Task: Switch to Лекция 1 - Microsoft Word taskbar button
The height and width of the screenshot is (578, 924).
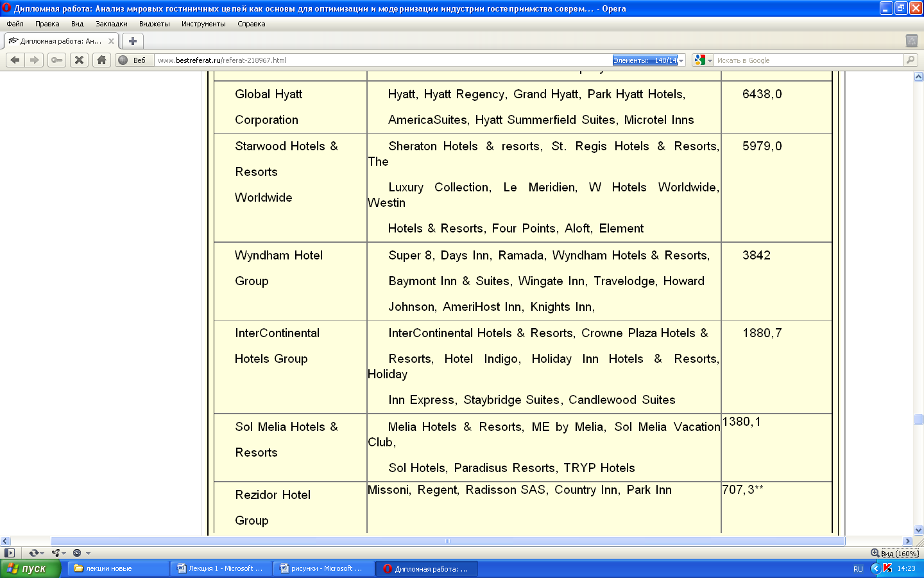Action: 221,568
